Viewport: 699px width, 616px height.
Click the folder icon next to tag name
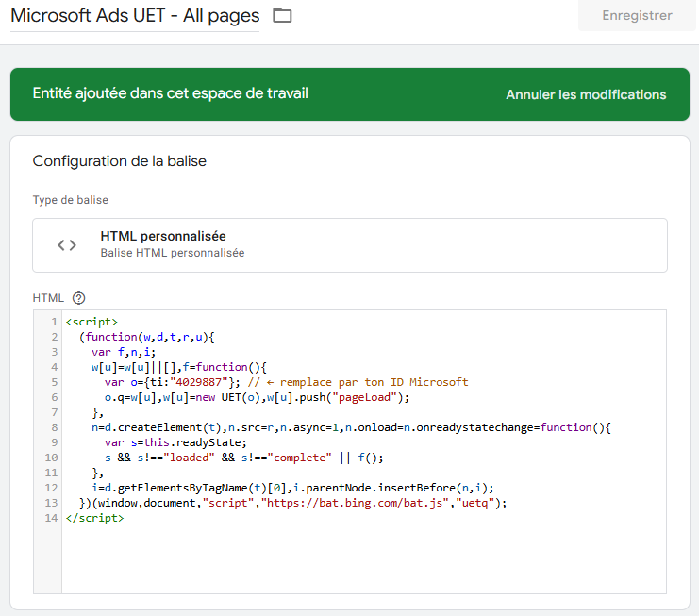point(282,16)
